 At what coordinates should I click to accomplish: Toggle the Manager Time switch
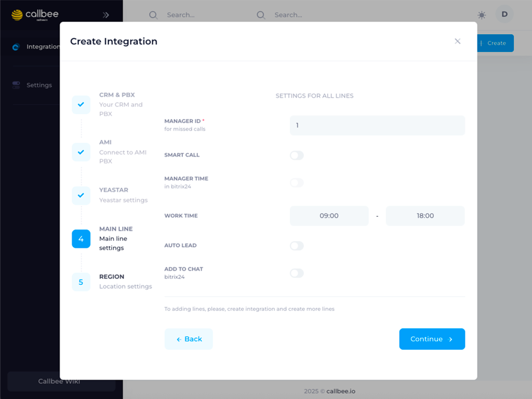tap(297, 183)
